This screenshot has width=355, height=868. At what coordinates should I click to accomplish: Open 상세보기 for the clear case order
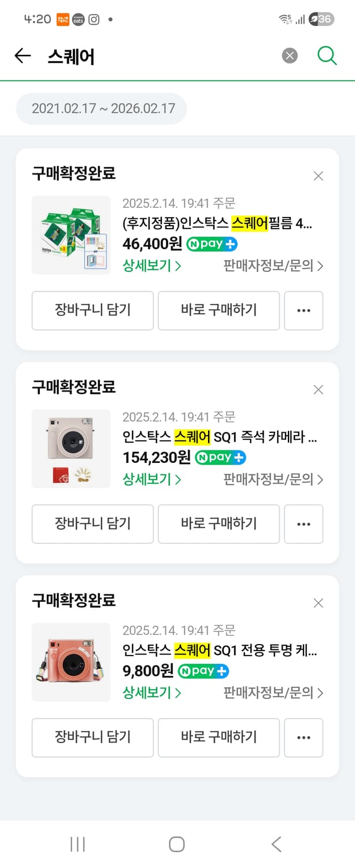148,693
